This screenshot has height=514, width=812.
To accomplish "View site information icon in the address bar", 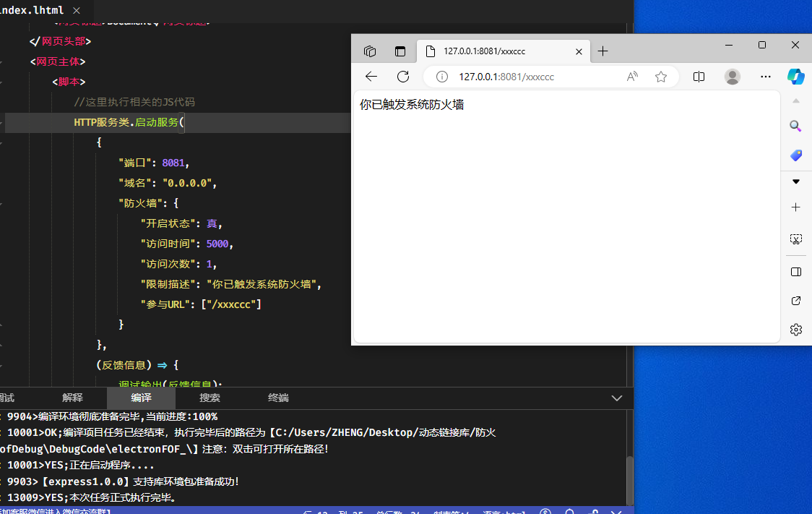I will (x=441, y=77).
